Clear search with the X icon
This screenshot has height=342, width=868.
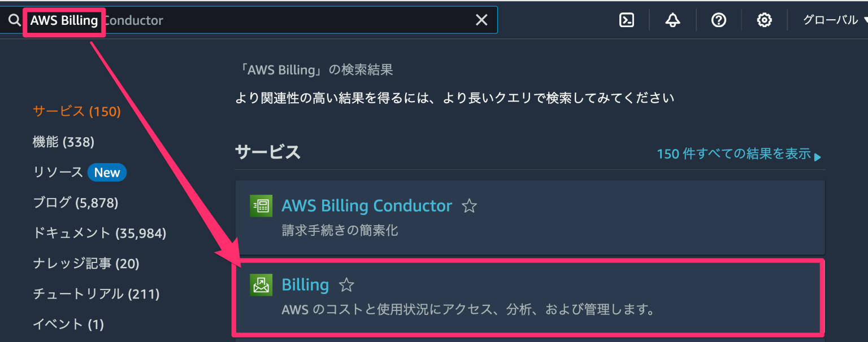[x=481, y=19]
